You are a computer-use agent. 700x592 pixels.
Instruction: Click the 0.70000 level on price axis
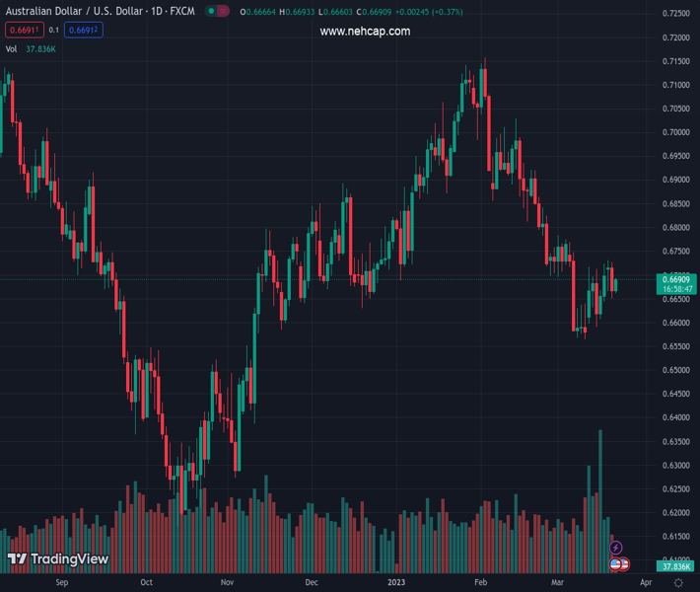tap(675, 132)
